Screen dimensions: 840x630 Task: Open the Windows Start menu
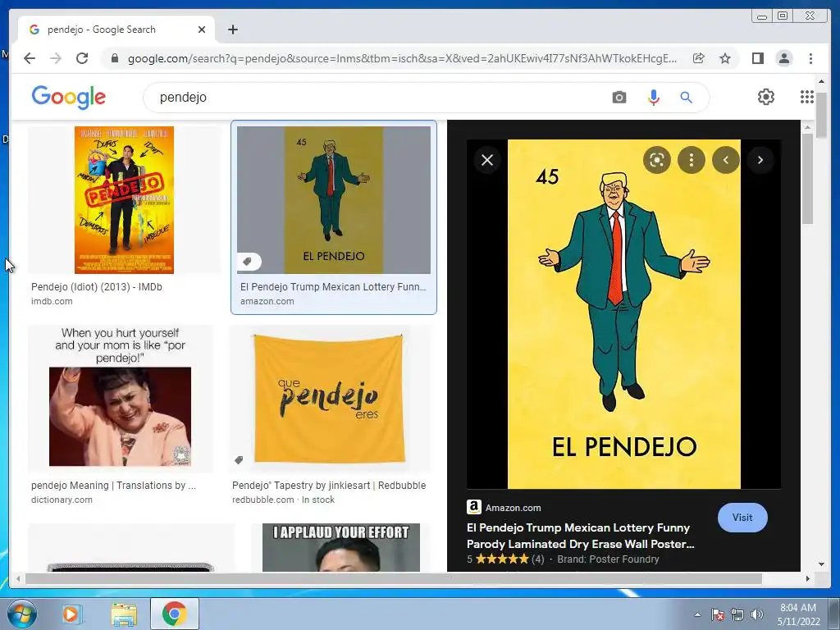coord(21,614)
